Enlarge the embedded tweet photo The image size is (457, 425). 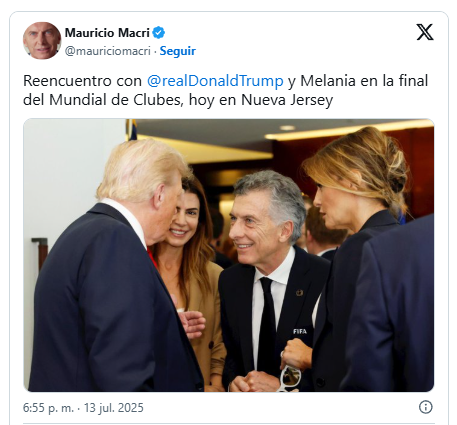(229, 255)
